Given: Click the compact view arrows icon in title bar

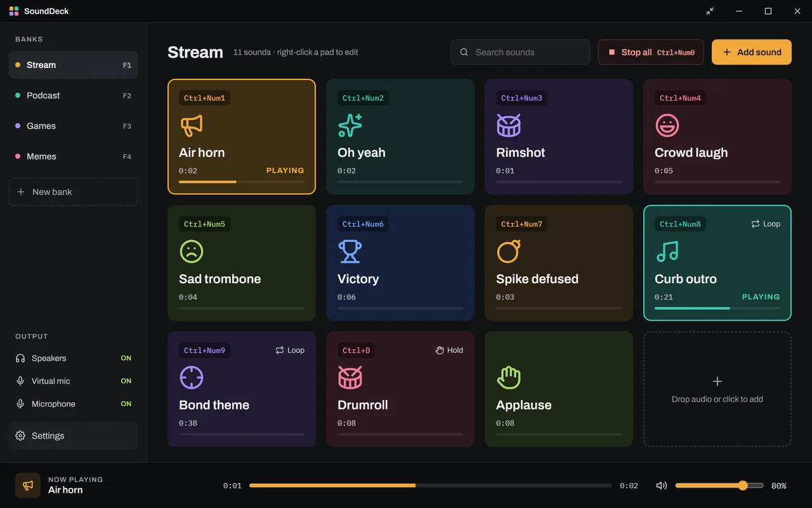Looking at the screenshot, I should [710, 11].
